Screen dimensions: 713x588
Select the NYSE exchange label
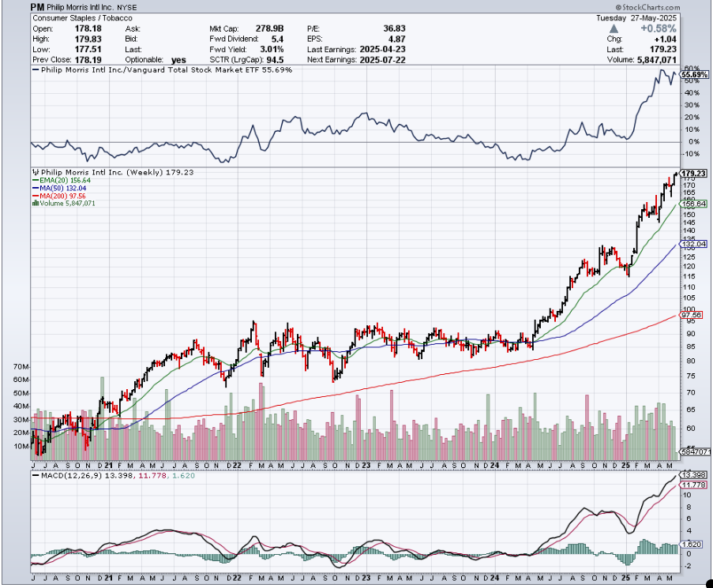tap(126, 8)
